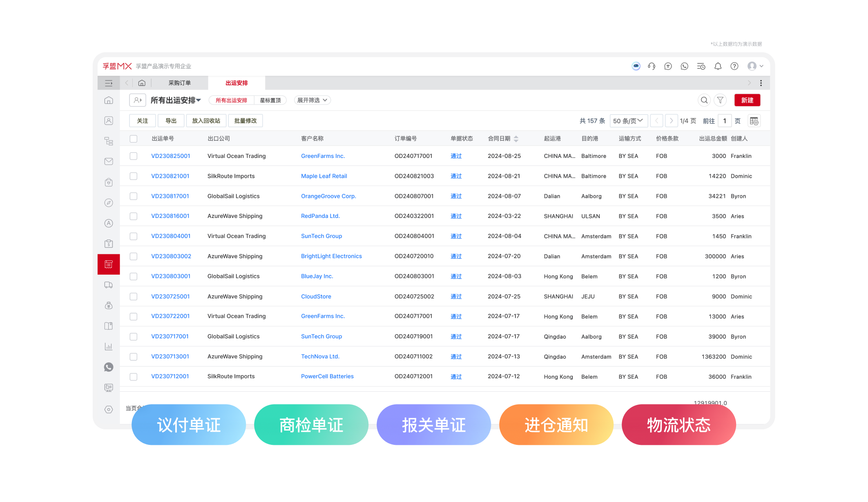Image resolution: width=868 pixels, height=502 pixels.
Task: Open the filter funnel icon
Action: [720, 100]
